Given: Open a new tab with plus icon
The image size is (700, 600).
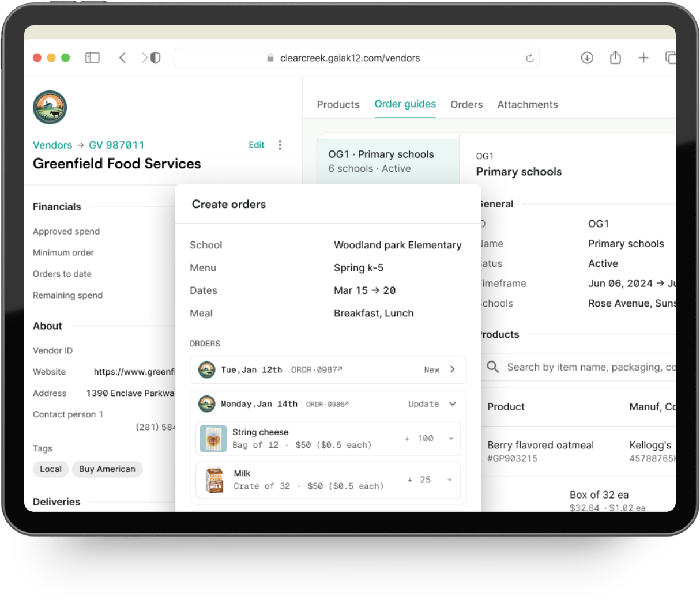Looking at the screenshot, I should point(643,58).
